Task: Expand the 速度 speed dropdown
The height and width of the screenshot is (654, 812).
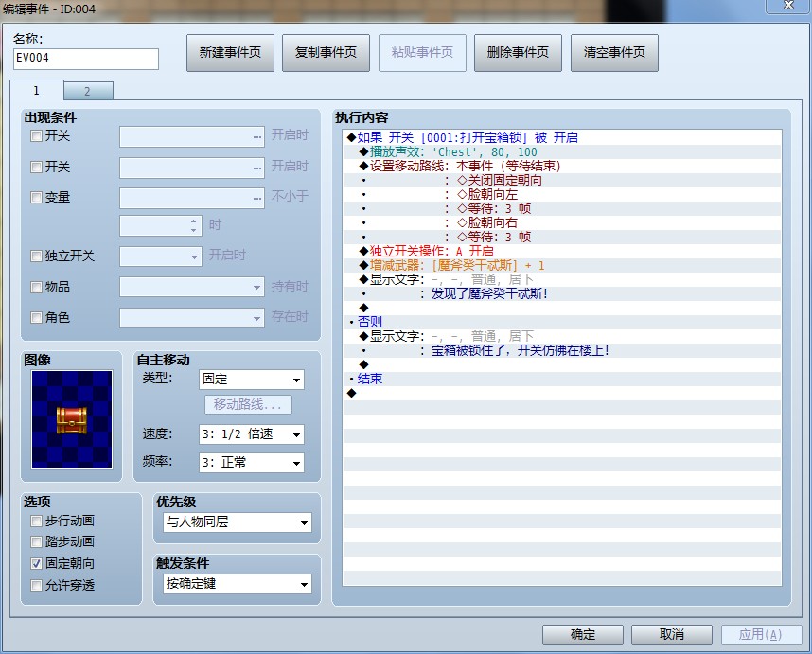Action: pyautogui.click(x=251, y=434)
